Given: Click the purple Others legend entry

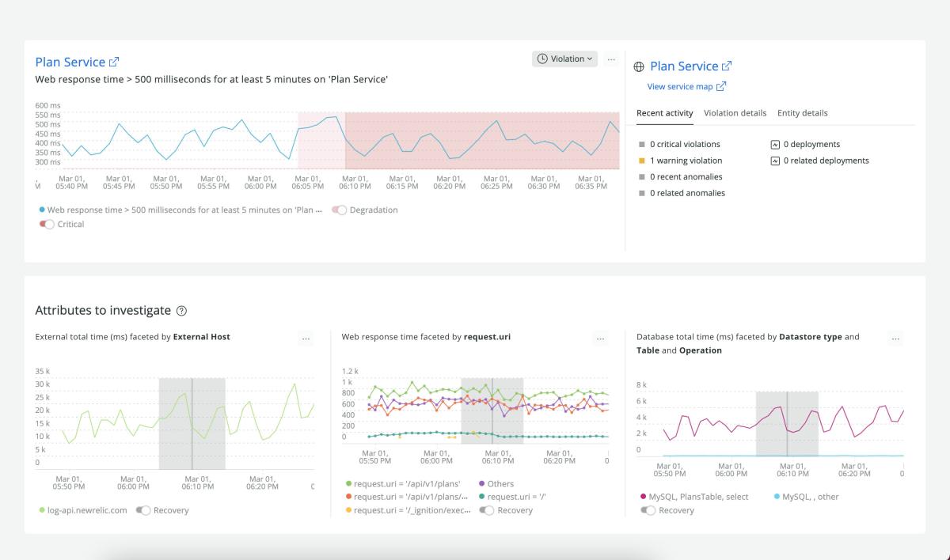Looking at the screenshot, I should pos(496,484).
